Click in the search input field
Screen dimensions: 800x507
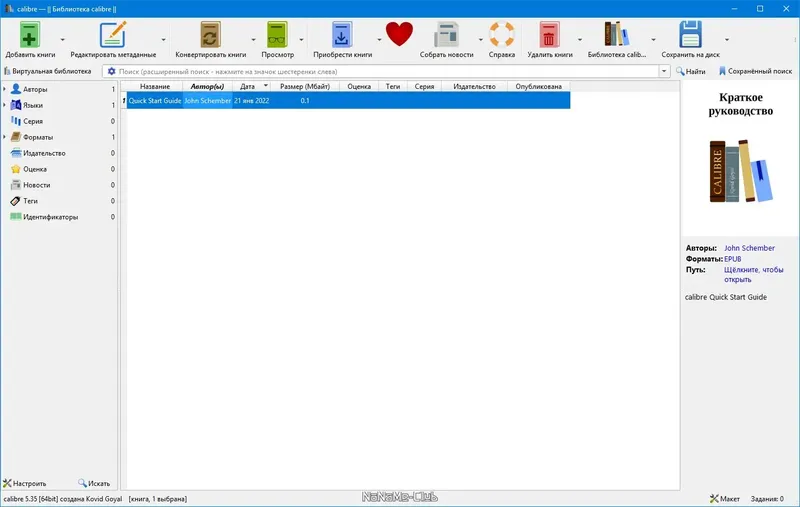pyautogui.click(x=387, y=71)
